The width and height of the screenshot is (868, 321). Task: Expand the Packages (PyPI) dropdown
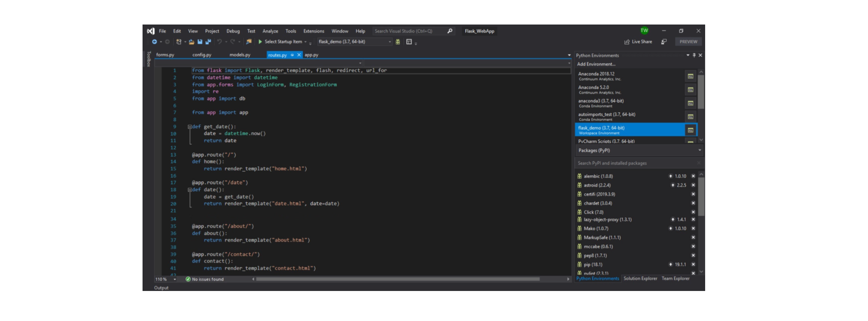click(700, 151)
